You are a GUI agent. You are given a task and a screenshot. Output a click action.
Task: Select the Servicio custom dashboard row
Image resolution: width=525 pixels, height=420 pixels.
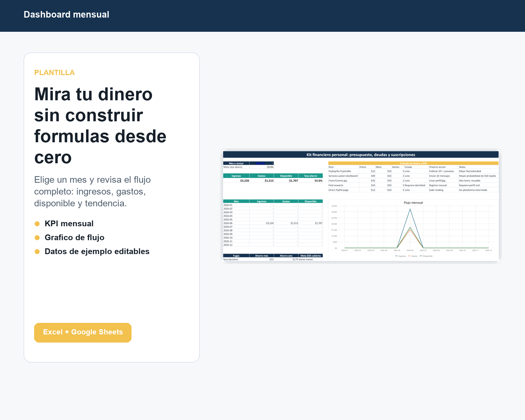[x=413, y=176]
